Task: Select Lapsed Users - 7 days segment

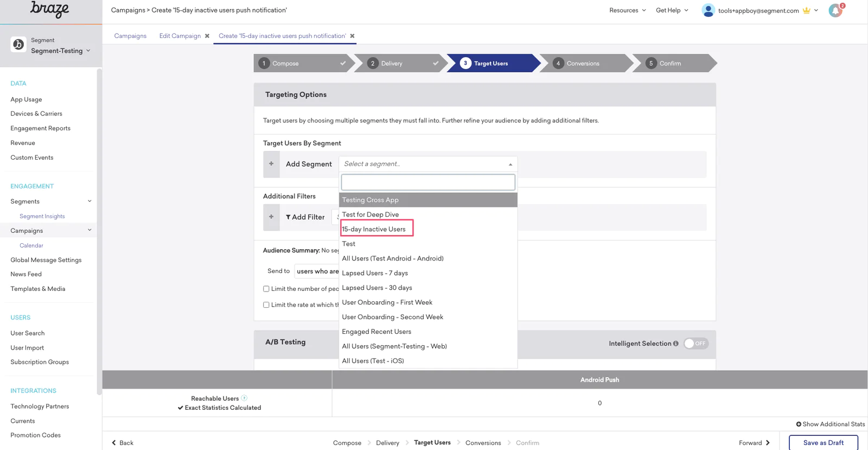Action: (x=428, y=273)
